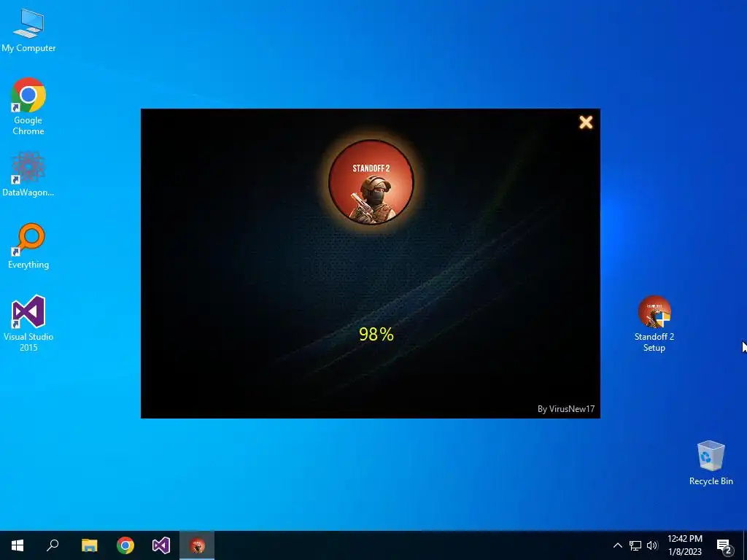Click the Standoff 2 round logo
The image size is (747, 560).
(371, 182)
